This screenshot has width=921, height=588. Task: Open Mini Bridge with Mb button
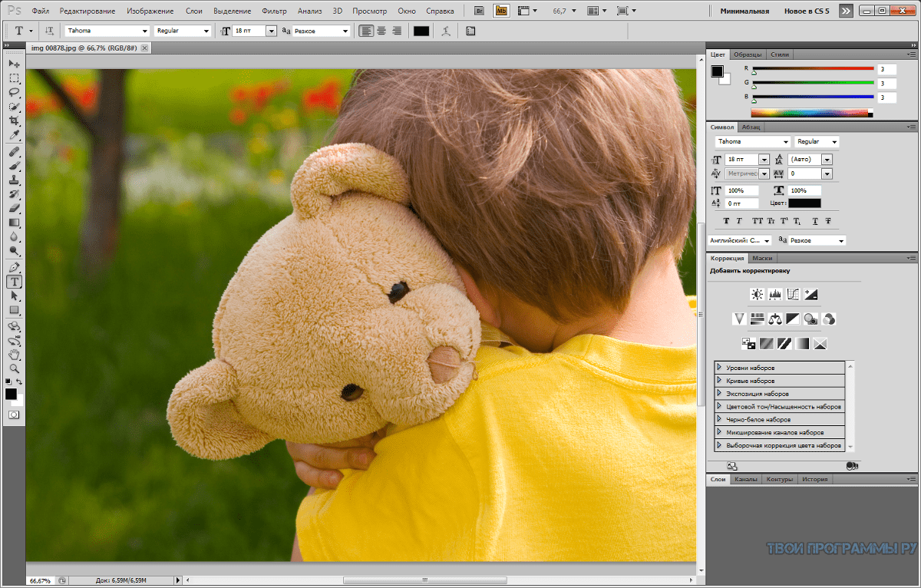(501, 11)
